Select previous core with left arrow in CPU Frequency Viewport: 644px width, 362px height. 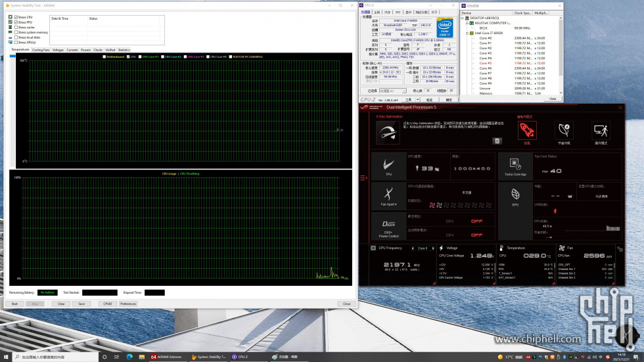point(413,248)
